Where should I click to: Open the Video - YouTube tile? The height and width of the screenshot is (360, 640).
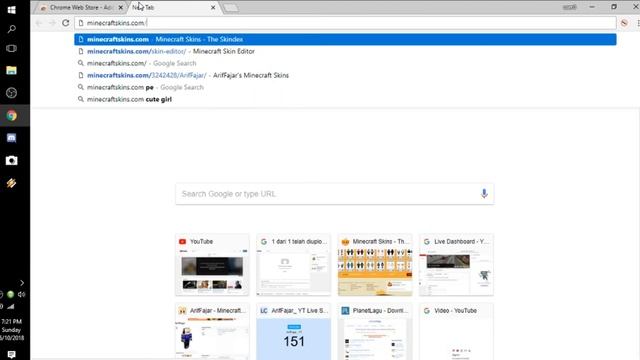[456, 331]
